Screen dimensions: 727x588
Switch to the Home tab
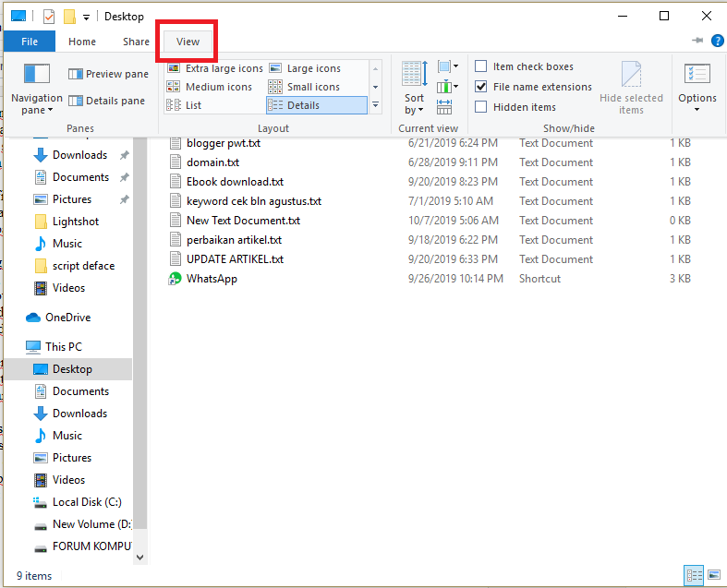click(x=82, y=42)
